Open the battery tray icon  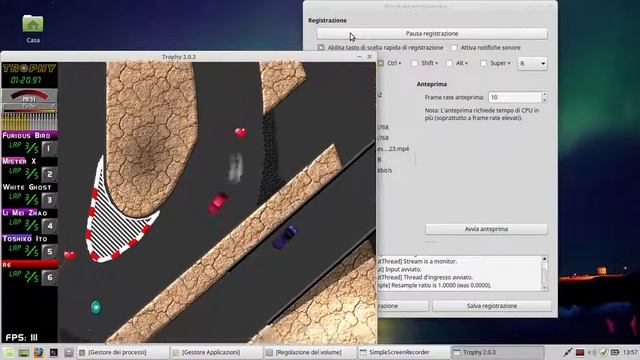tap(615, 352)
